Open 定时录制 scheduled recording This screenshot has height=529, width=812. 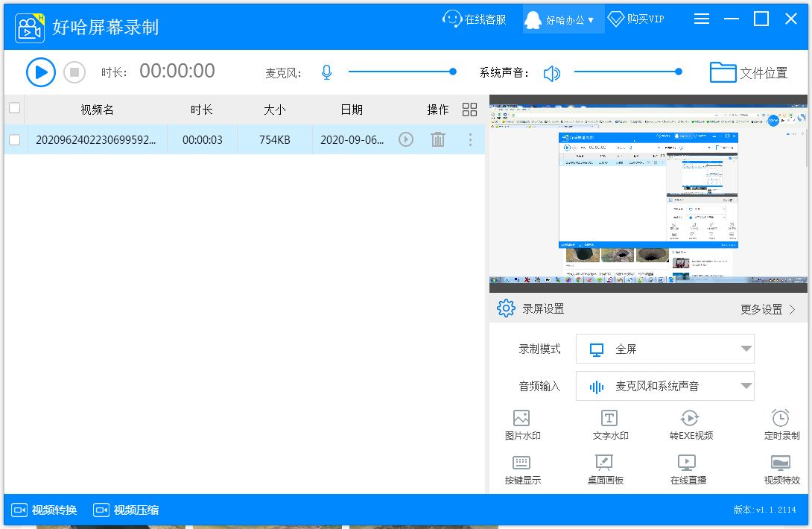point(781,425)
